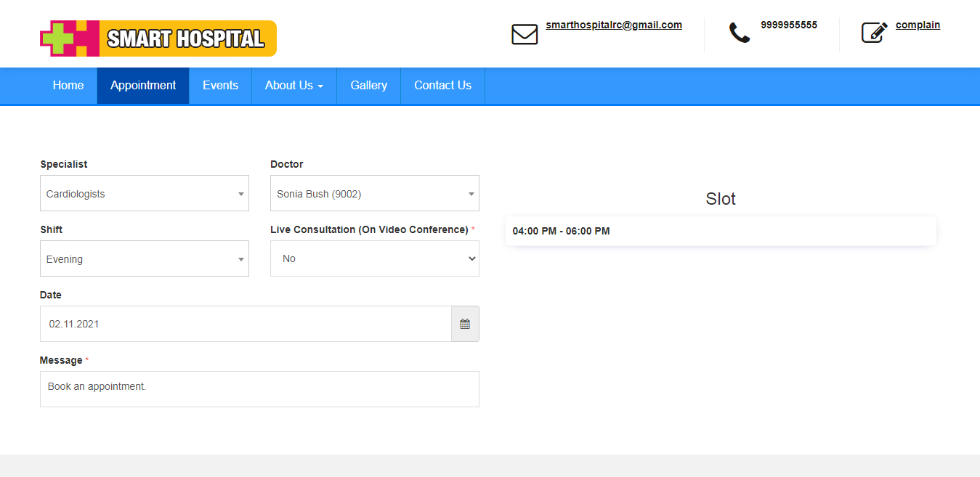Open the Gallery page
This screenshot has width=980, height=477.
(x=368, y=86)
